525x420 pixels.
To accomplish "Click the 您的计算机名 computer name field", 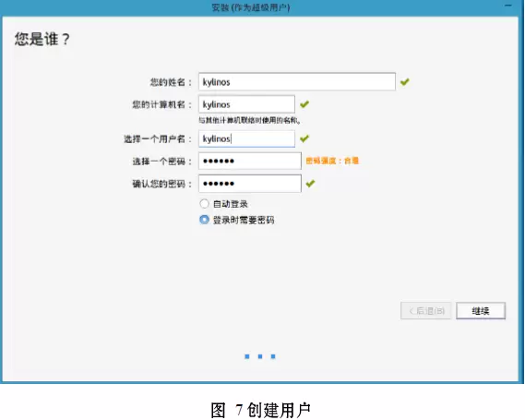I will point(246,104).
